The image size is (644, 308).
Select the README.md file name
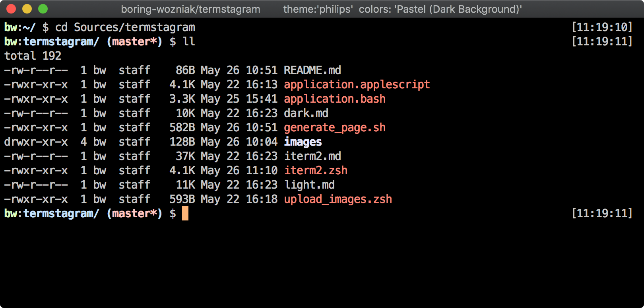click(x=312, y=70)
